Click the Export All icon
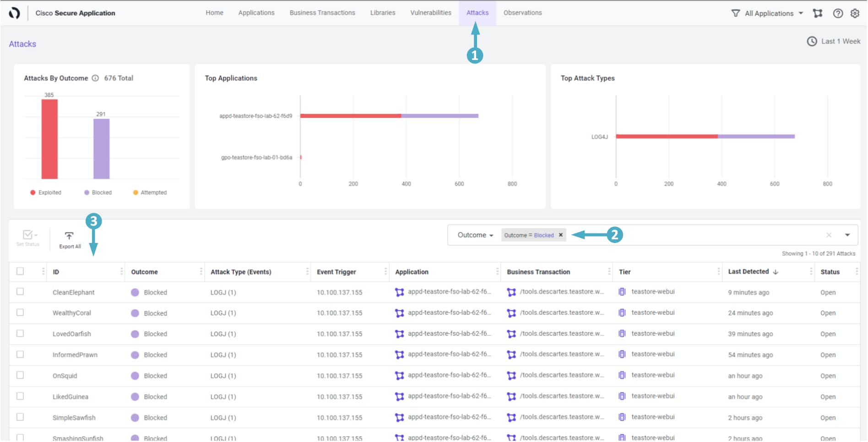 (x=69, y=236)
